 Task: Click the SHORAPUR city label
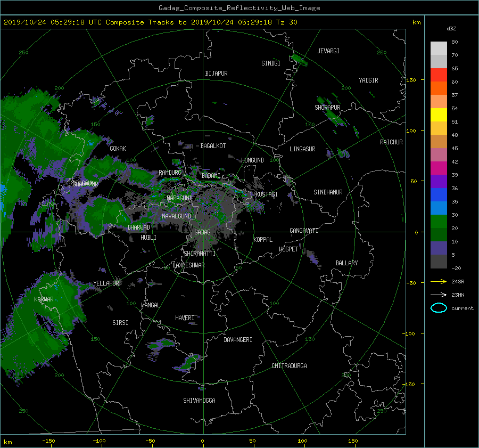point(327,108)
